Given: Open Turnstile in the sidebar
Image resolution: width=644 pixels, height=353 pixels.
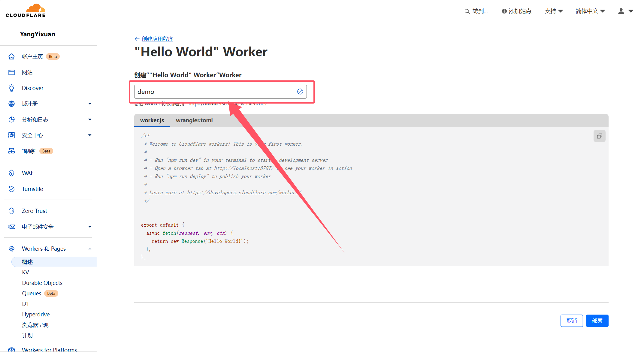Looking at the screenshot, I should point(32,189).
